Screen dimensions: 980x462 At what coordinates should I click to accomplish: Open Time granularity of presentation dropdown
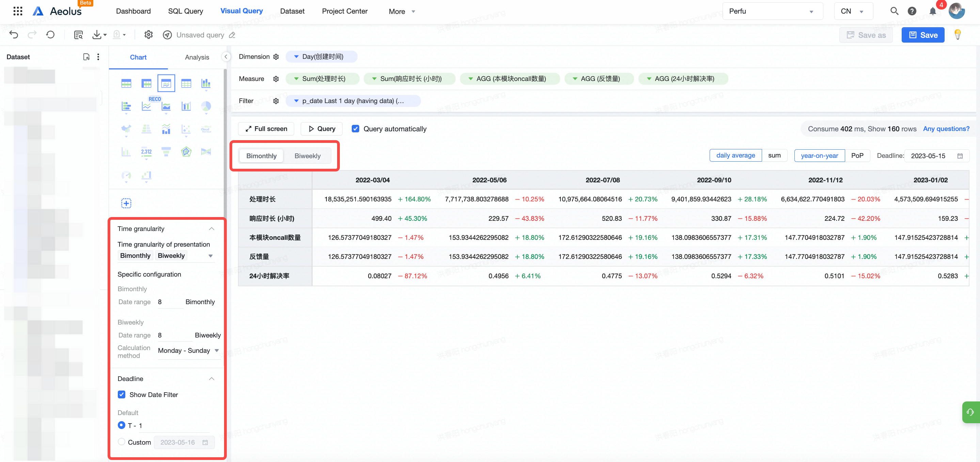165,256
